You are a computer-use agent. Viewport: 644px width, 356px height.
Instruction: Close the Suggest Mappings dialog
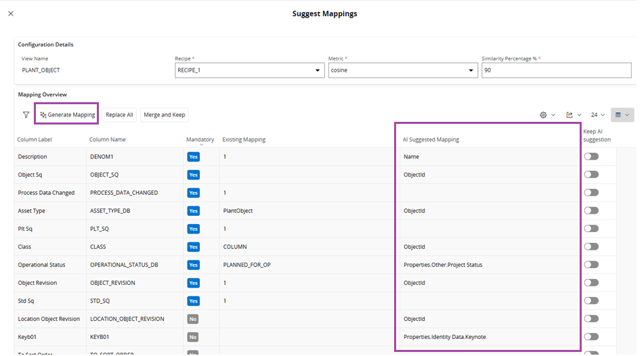(11, 14)
